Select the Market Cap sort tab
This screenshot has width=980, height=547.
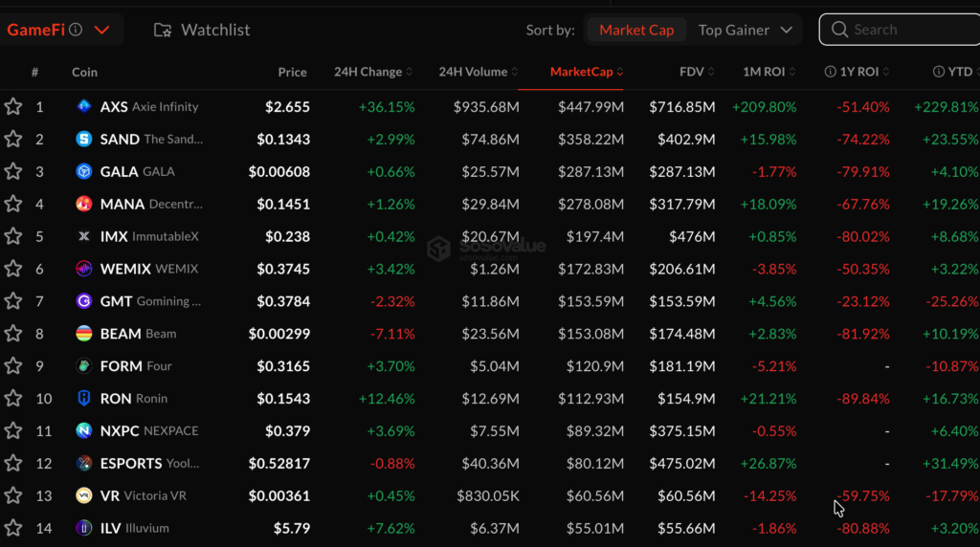tap(636, 30)
